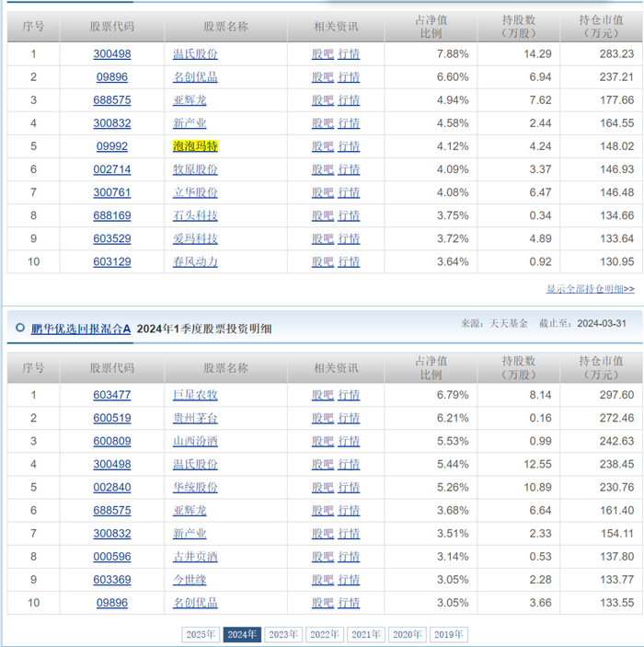644x647 pixels.
Task: Click stock code 603477
Action: pos(112,395)
